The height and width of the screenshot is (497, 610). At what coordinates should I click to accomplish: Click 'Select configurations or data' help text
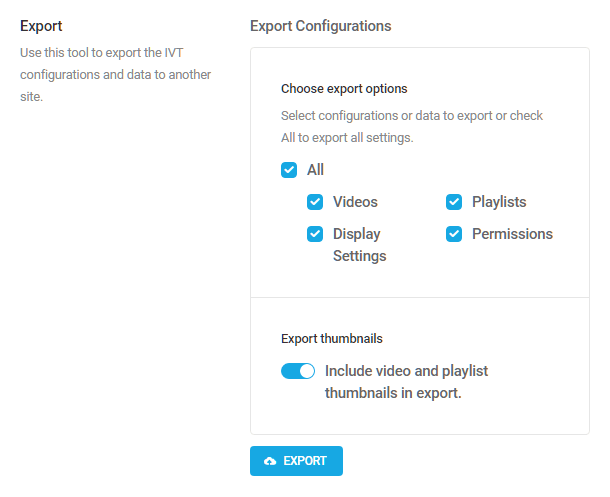point(412,126)
